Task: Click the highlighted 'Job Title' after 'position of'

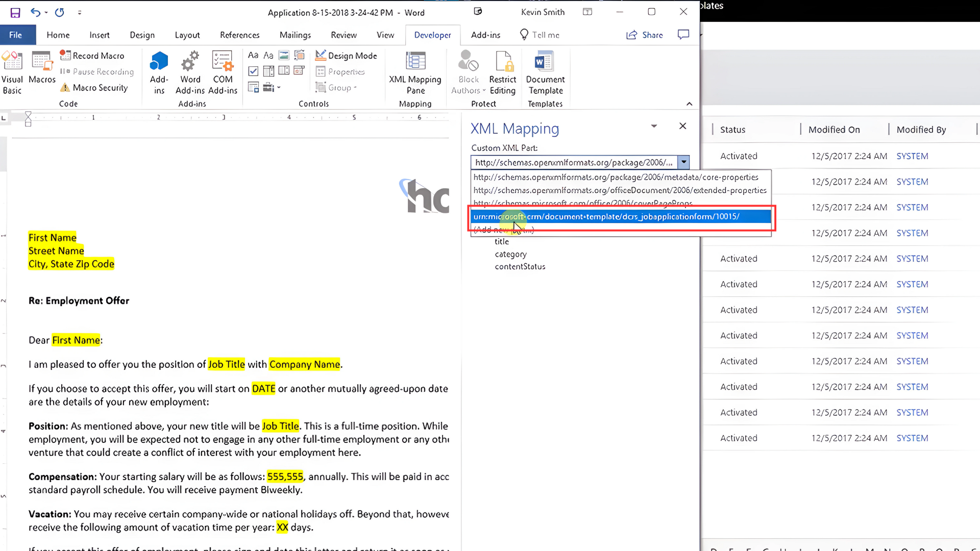Action: (x=227, y=364)
